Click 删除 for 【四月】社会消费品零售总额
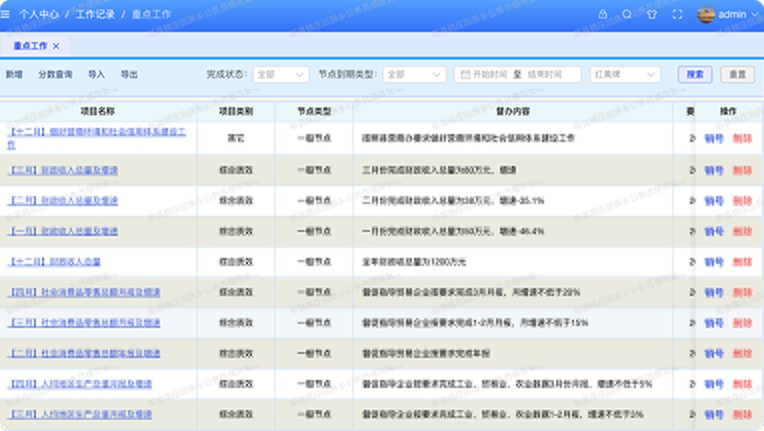Screen dimensions: 764x431 pyautogui.click(x=743, y=293)
